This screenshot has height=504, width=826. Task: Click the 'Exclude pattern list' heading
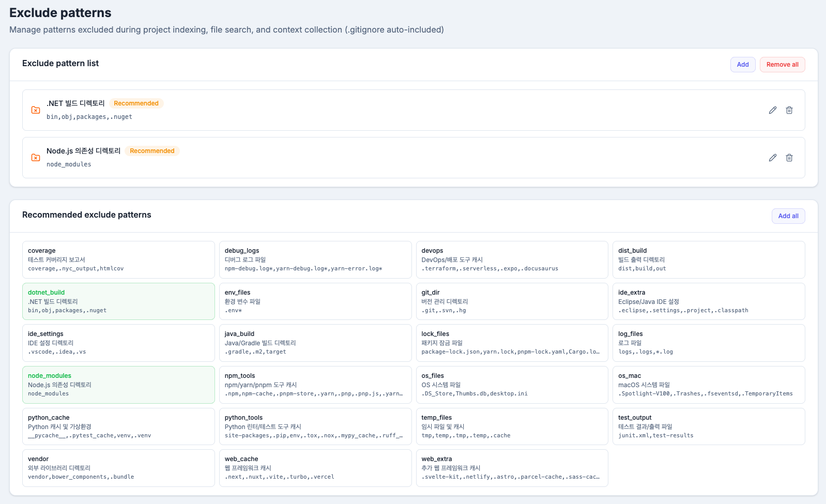[x=60, y=63]
